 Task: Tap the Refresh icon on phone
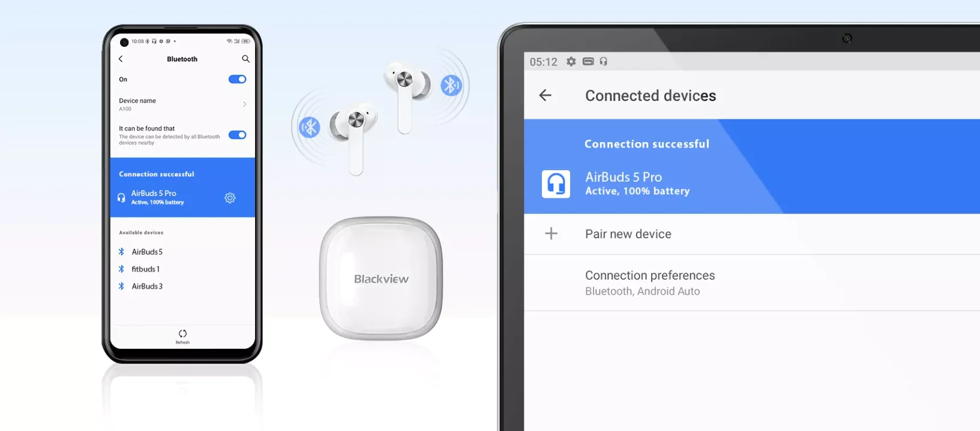[182, 334]
